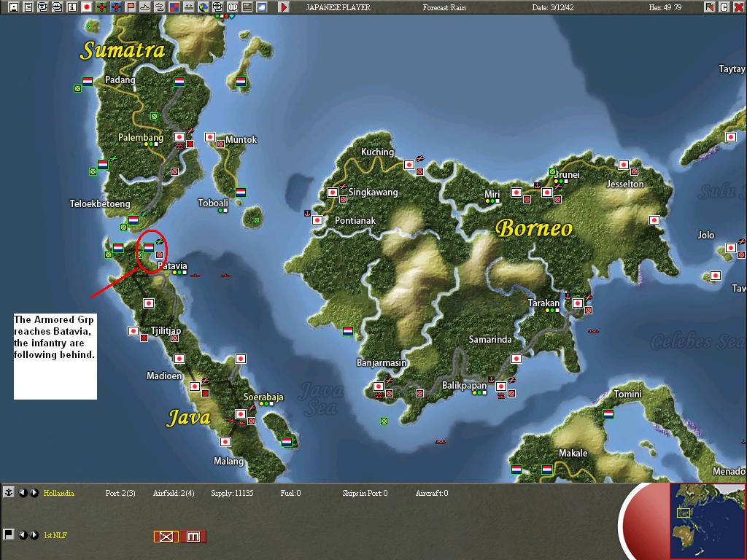Select the Japanese flag next to Miri
Viewport: 747px width, 560px height.
(516, 192)
